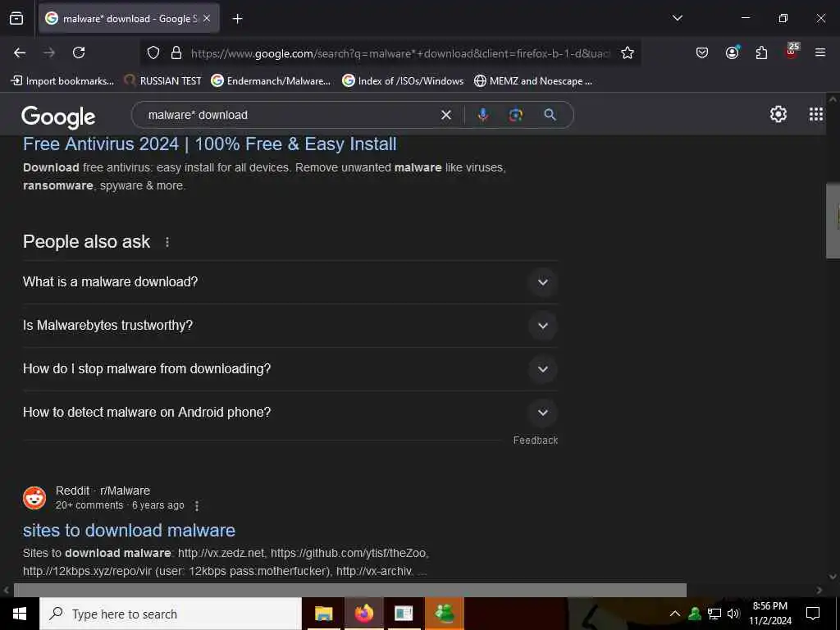Expand "How do I stop malware from downloading?"

290,369
